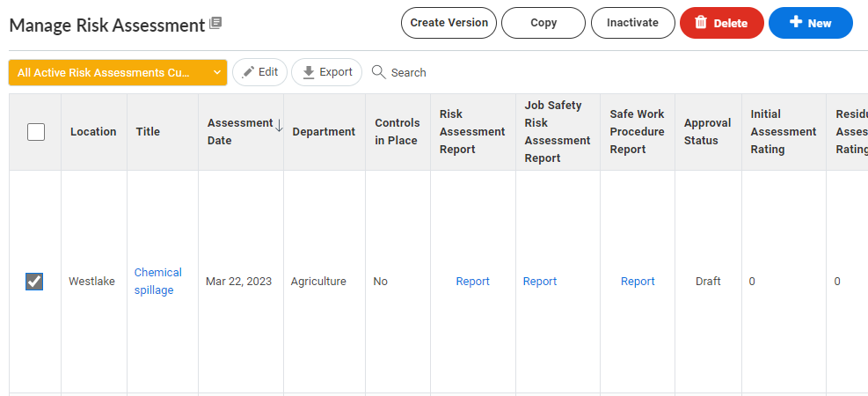The height and width of the screenshot is (396, 868).
Task: Open the Job Safety Risk Assessment Report link
Action: tap(540, 282)
